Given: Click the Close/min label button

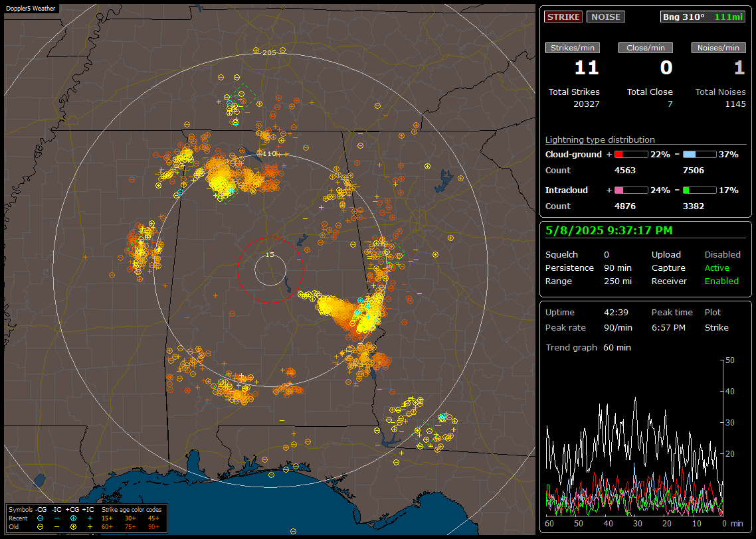Looking at the screenshot, I should coord(646,48).
